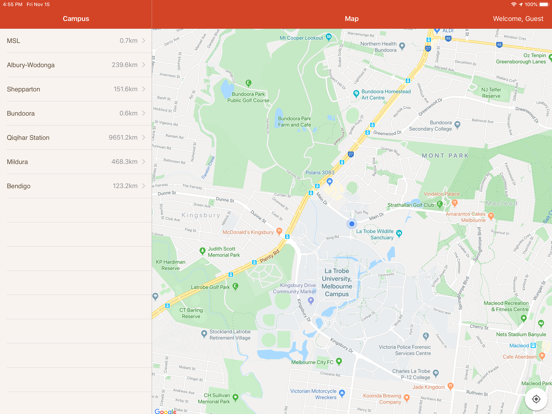Open Shepparton row chevron
The image size is (552, 414).
[x=143, y=89]
